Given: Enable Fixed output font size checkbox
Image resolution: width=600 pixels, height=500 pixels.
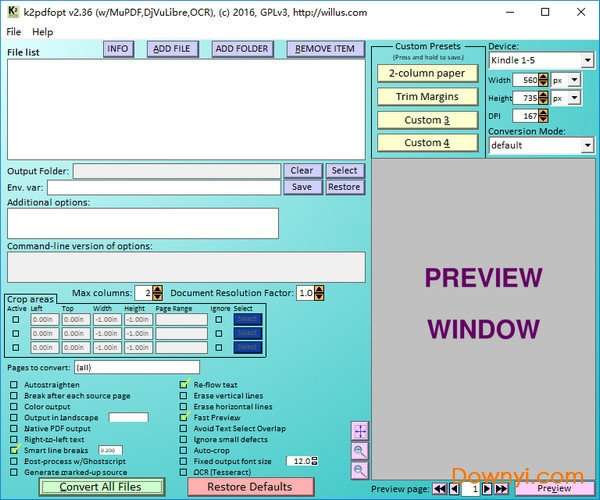Looking at the screenshot, I should 184,461.
